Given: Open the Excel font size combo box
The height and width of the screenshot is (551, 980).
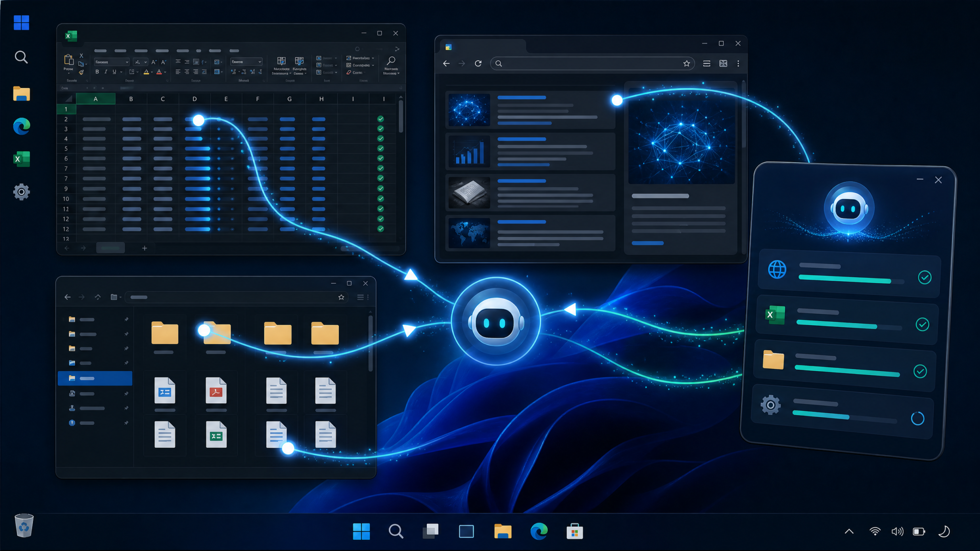Looking at the screenshot, I should click(x=141, y=62).
